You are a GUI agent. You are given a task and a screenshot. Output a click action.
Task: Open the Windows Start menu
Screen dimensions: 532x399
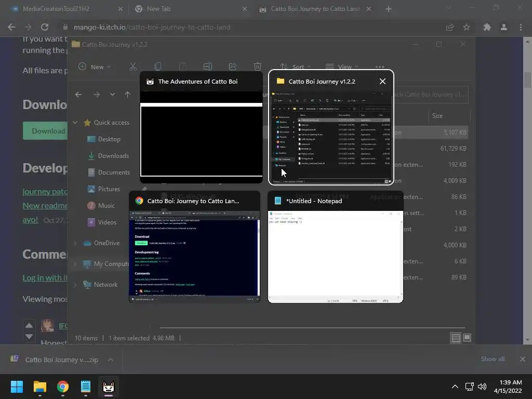click(17, 387)
